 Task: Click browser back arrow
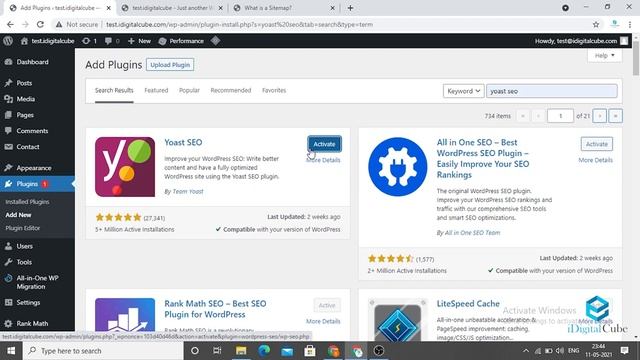[x=10, y=24]
